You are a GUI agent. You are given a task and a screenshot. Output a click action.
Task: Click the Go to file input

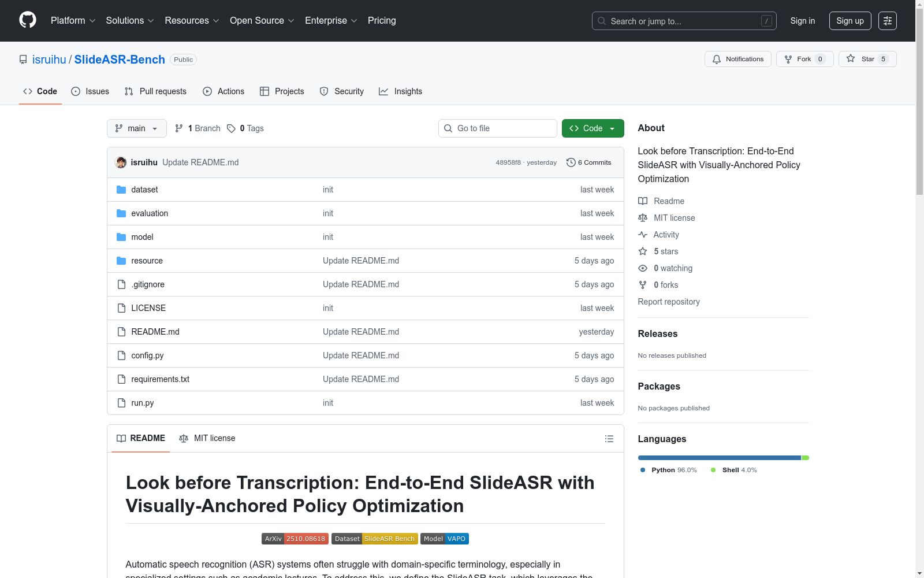pyautogui.click(x=498, y=128)
